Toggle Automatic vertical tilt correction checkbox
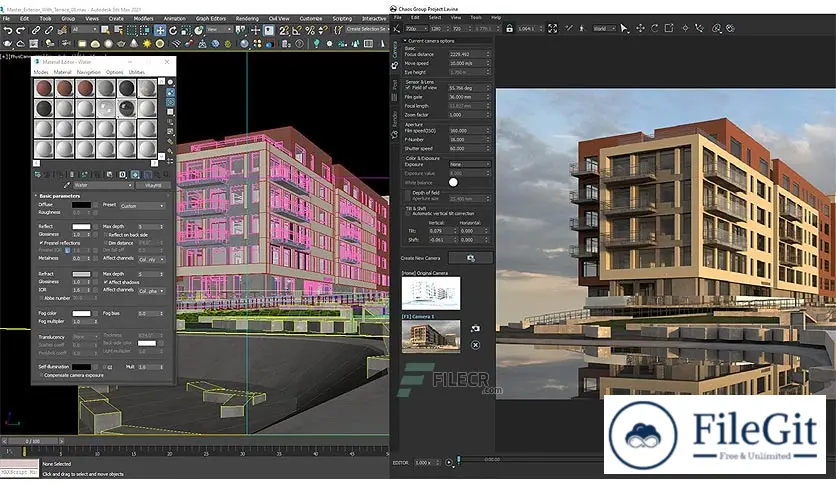The width and height of the screenshot is (836, 484). pos(408,213)
